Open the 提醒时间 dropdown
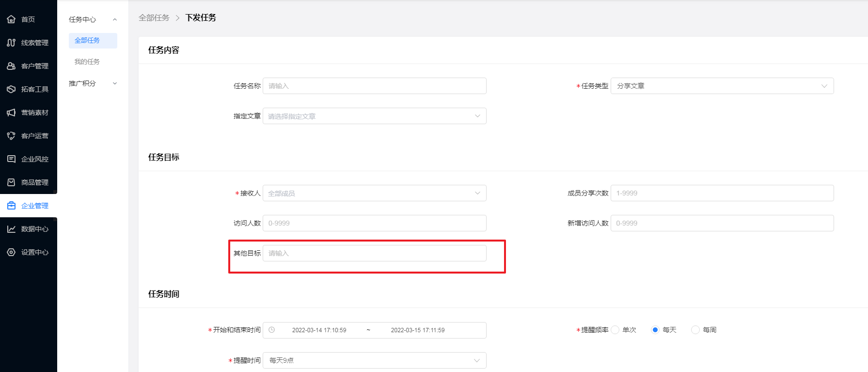Screen dimensions: 868x372 coord(375,360)
